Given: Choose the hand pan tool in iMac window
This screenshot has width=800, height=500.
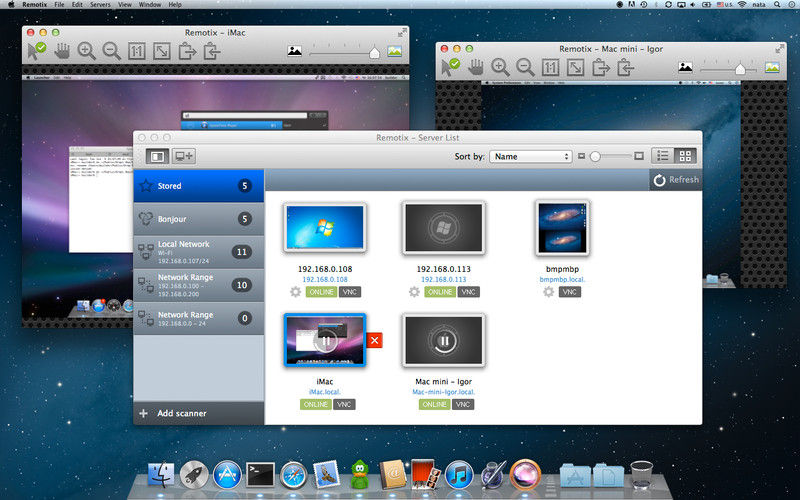Looking at the screenshot, I should coord(62,51).
